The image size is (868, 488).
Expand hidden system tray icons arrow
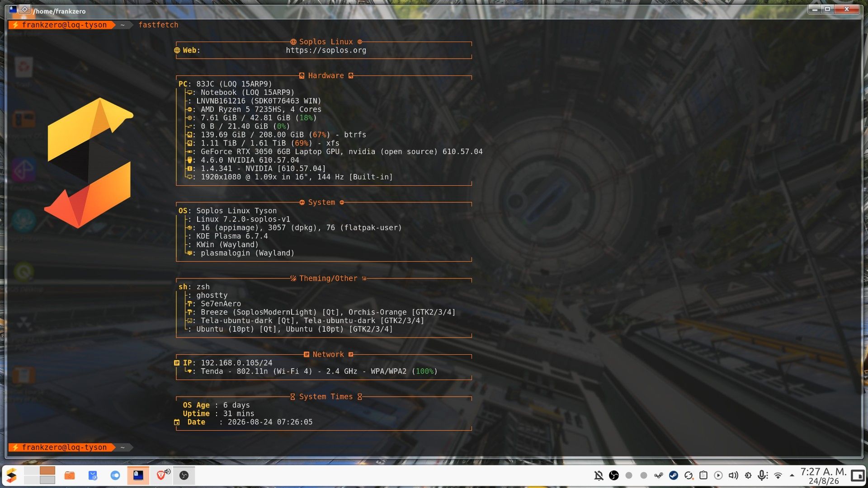(x=792, y=475)
